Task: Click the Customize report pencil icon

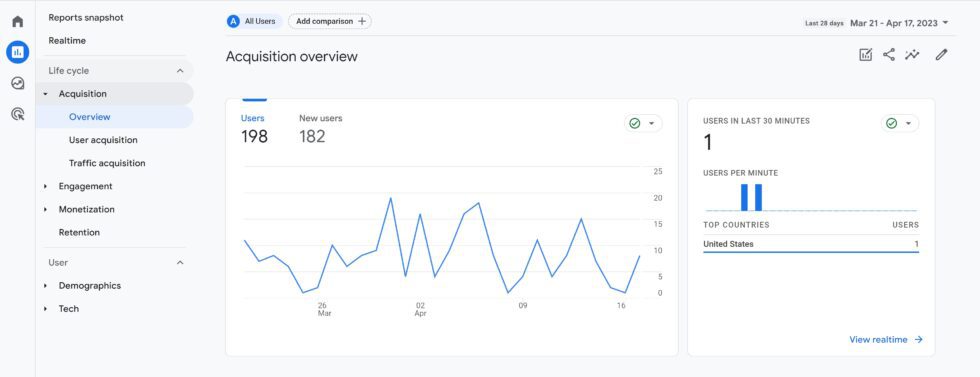Action: point(941,55)
